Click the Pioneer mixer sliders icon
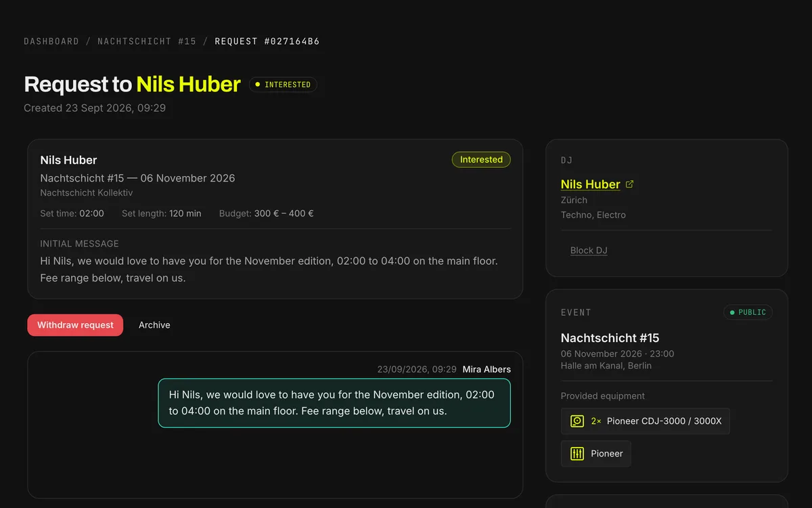 [x=577, y=454]
